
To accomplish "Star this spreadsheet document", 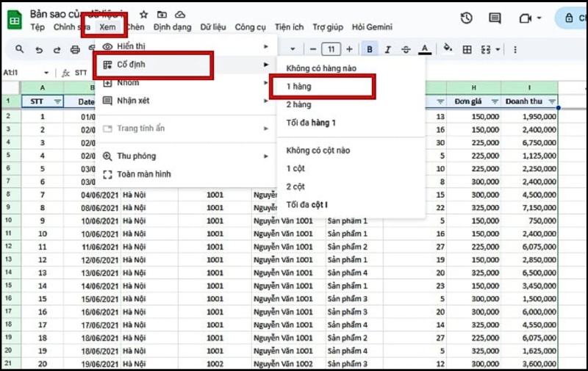I will [x=143, y=15].
